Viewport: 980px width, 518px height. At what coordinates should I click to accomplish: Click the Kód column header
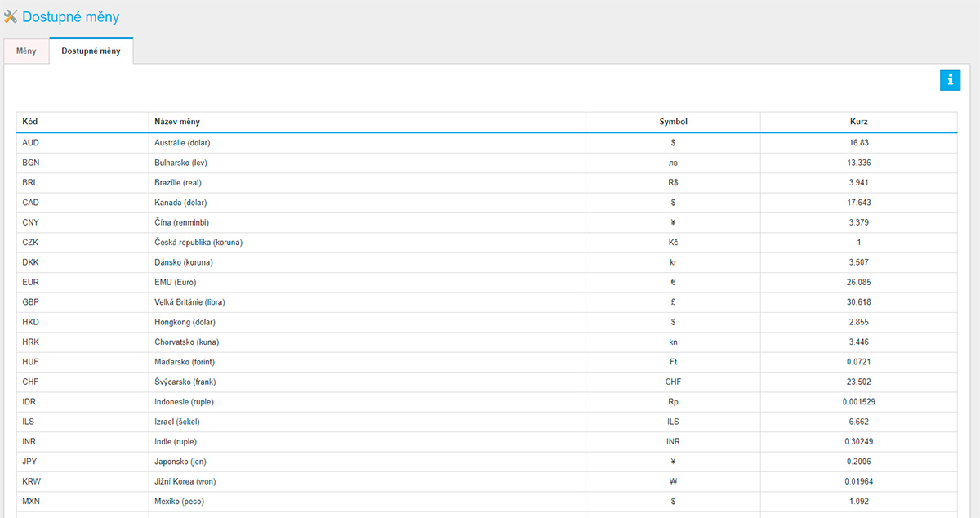click(30, 122)
